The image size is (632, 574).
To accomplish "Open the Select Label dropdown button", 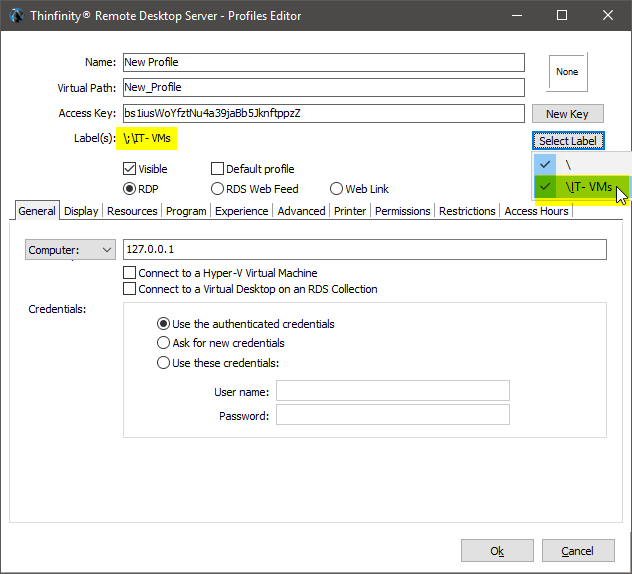I will [x=568, y=141].
